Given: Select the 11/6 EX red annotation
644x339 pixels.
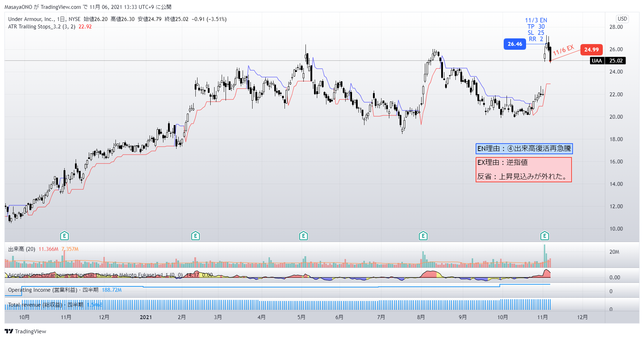Looking at the screenshot, I should [x=563, y=50].
